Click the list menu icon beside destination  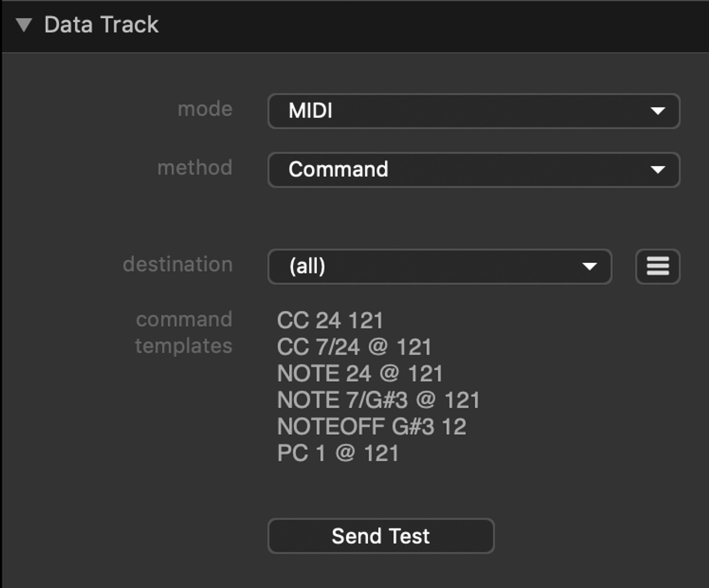658,266
